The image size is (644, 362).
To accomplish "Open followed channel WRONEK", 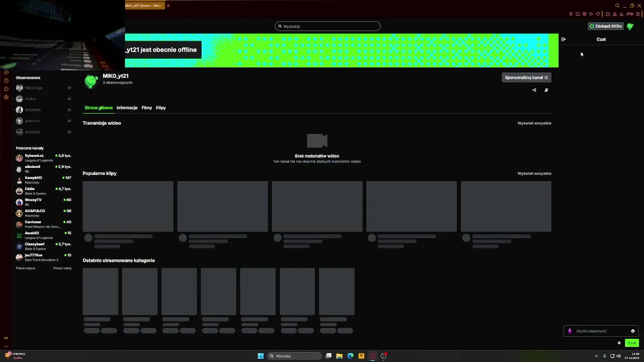I will tap(43, 110).
